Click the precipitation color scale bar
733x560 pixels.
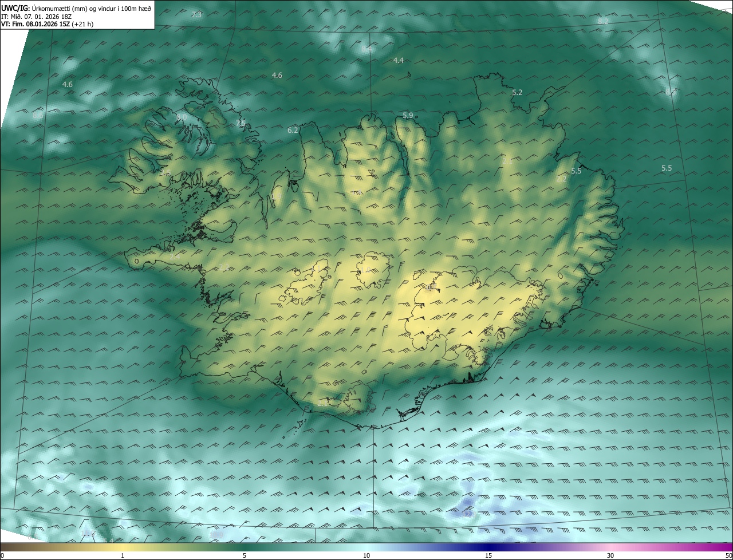[x=366, y=547]
